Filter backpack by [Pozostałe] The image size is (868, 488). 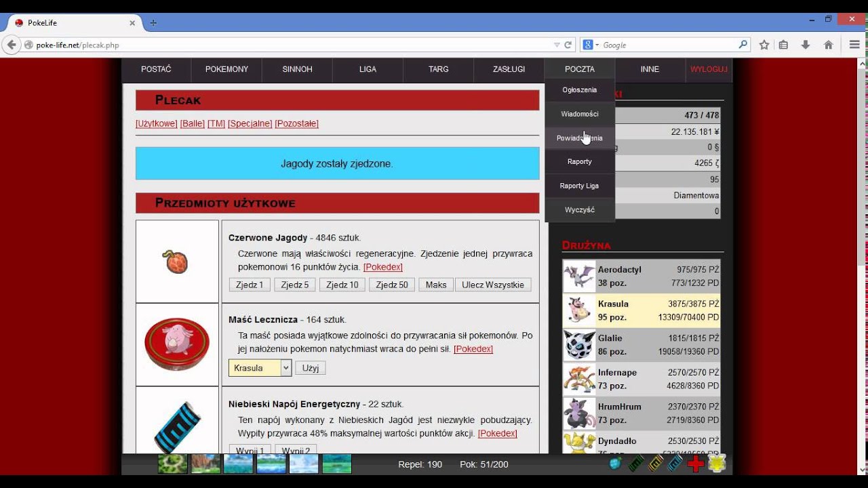[296, 123]
